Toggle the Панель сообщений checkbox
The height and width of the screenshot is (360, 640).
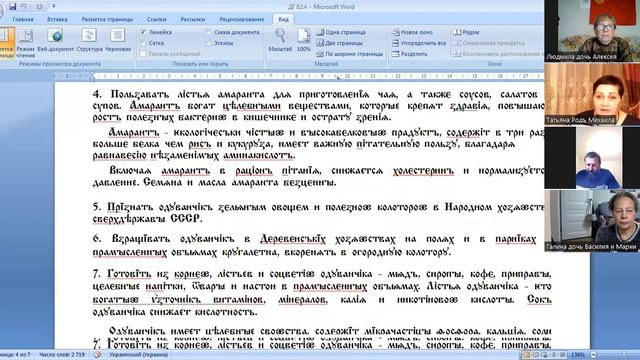[x=143, y=54]
